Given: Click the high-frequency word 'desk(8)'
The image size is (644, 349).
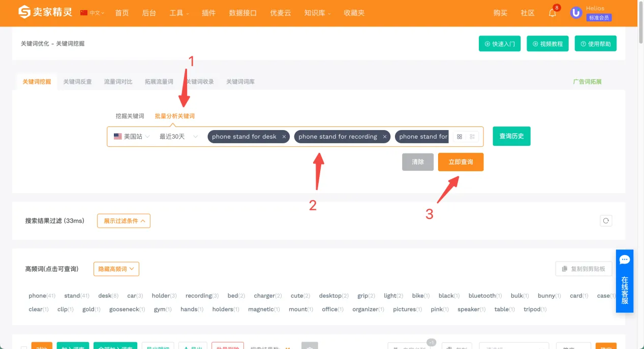Looking at the screenshot, I should click(108, 296).
